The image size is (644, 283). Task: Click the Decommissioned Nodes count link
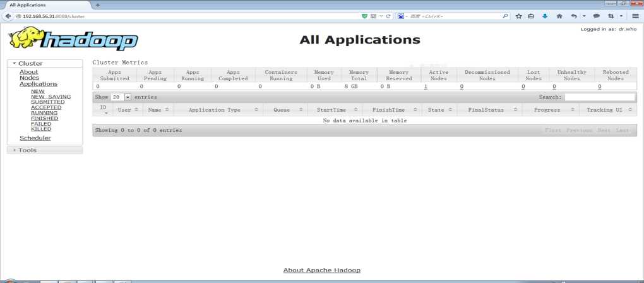coord(462,87)
